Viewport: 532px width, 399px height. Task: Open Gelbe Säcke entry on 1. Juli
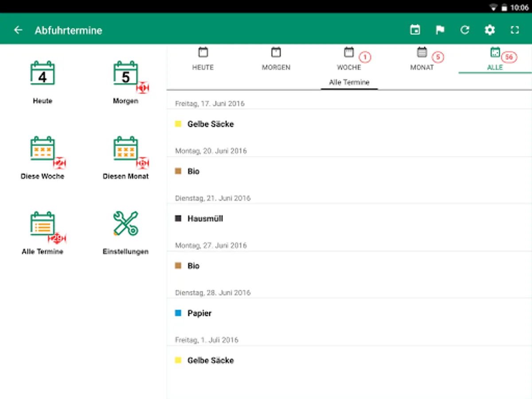tap(349, 360)
